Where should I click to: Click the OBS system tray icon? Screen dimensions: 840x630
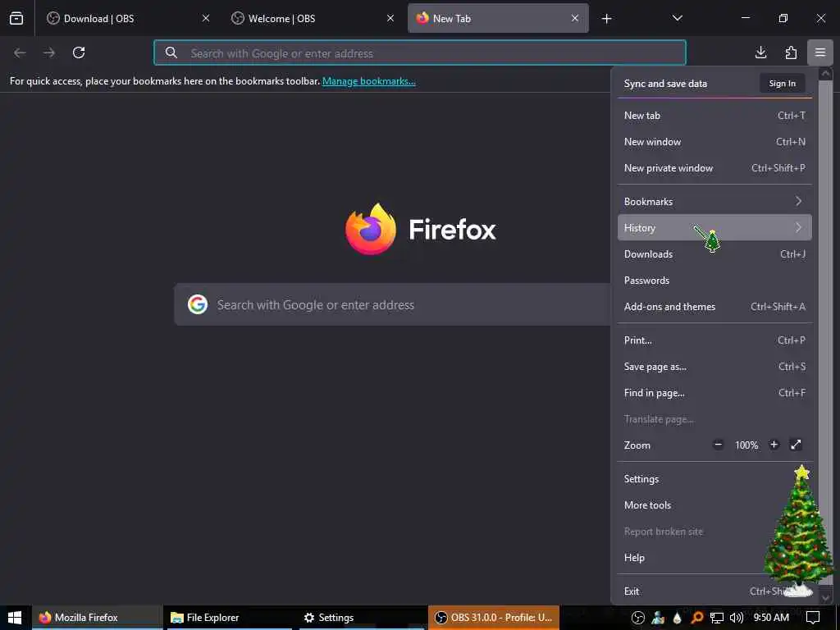pos(638,618)
